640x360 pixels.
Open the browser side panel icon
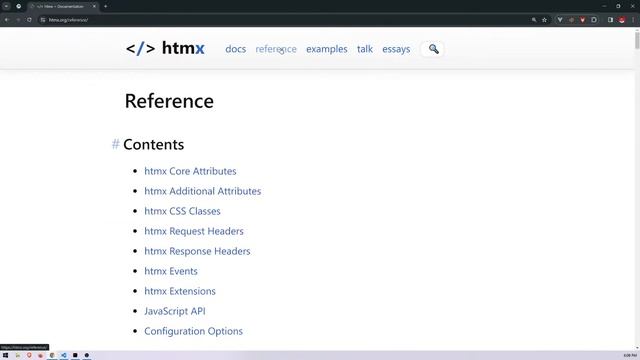610,20
